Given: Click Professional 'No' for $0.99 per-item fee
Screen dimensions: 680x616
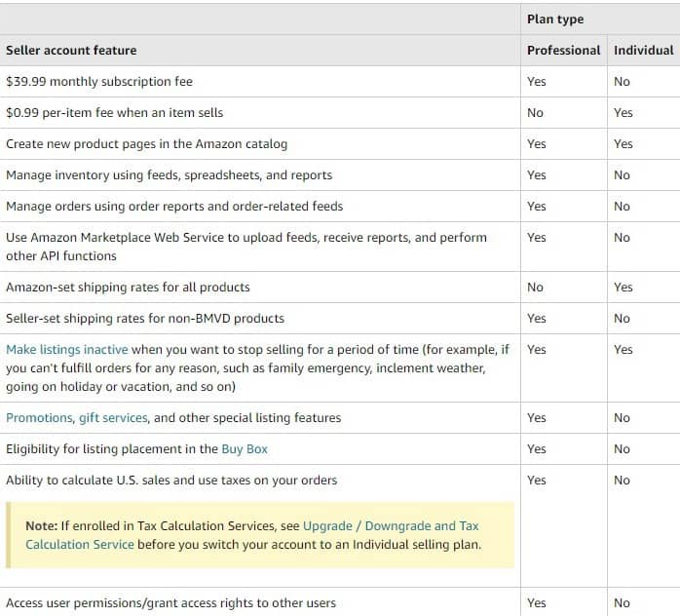Looking at the screenshot, I should pyautogui.click(x=535, y=113).
